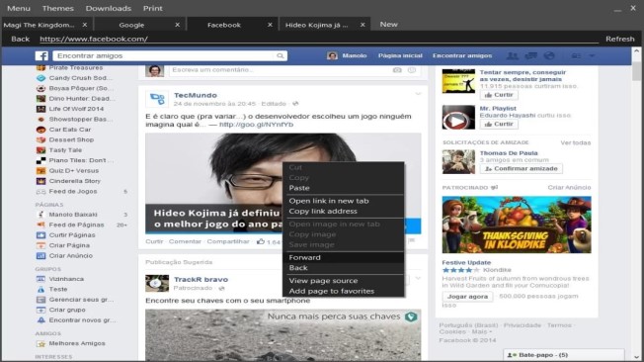This screenshot has width=644, height=362.
Task: Open the Print menu
Action: pos(153,8)
